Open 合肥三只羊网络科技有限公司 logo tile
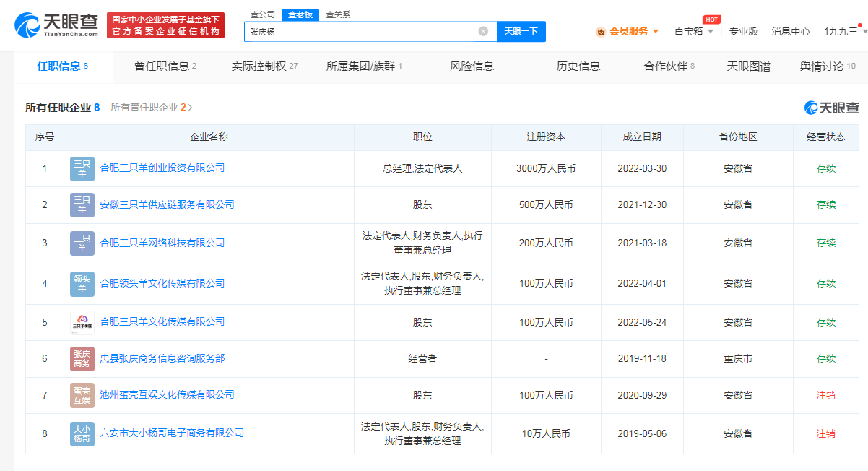868x471 pixels. pos(82,243)
